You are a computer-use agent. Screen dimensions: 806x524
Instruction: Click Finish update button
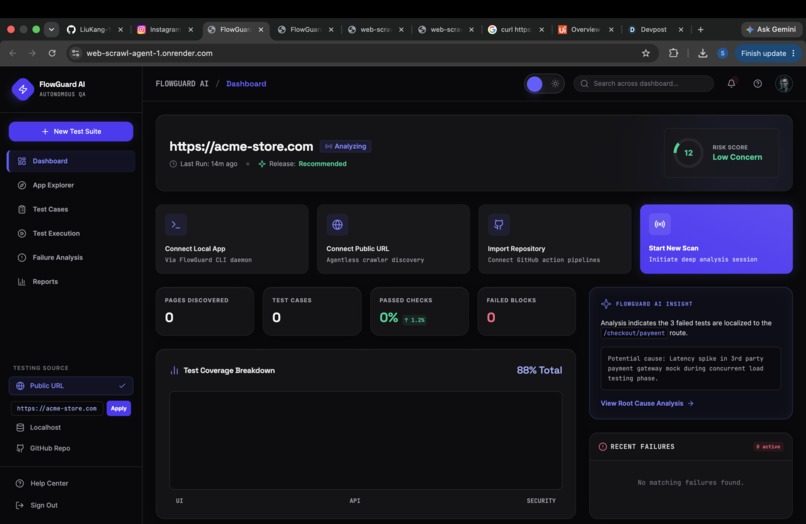point(768,53)
